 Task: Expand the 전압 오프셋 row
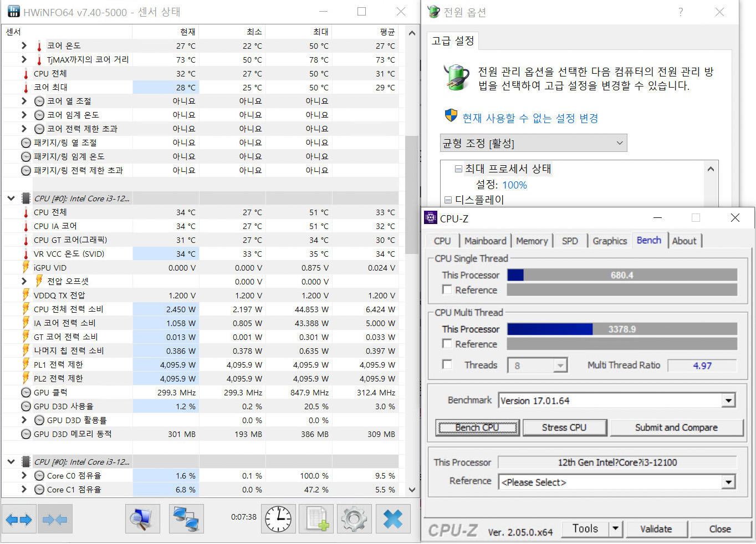pos(24,281)
